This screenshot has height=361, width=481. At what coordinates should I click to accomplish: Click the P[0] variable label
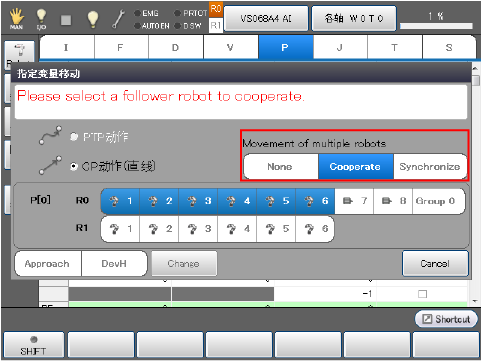point(40,200)
